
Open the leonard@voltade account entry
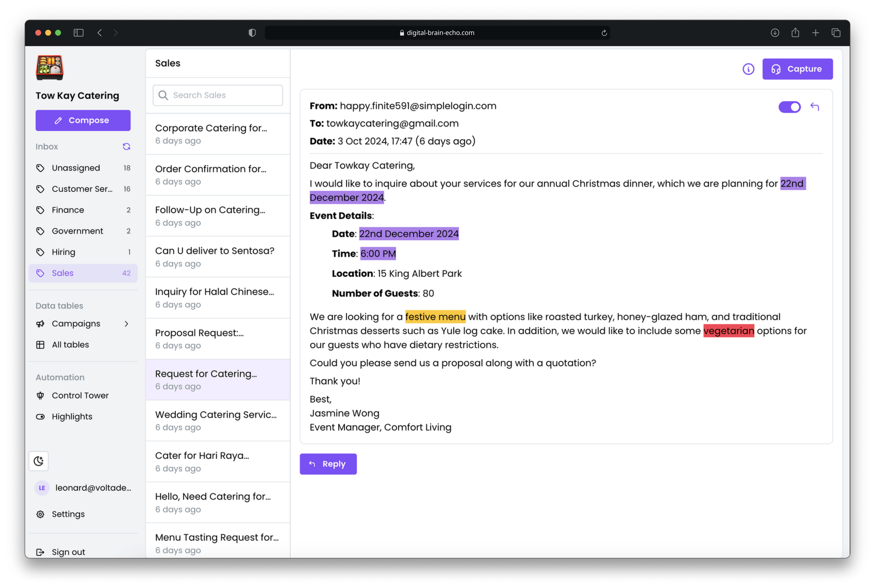(x=83, y=488)
